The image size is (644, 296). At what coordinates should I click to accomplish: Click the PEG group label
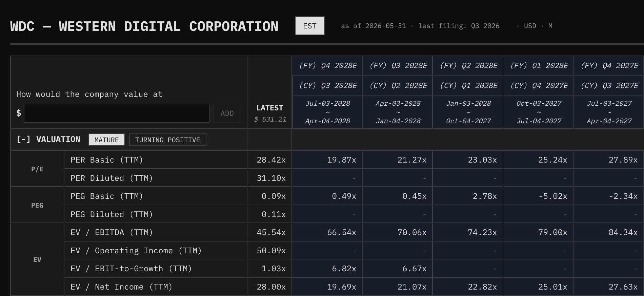pos(37,205)
